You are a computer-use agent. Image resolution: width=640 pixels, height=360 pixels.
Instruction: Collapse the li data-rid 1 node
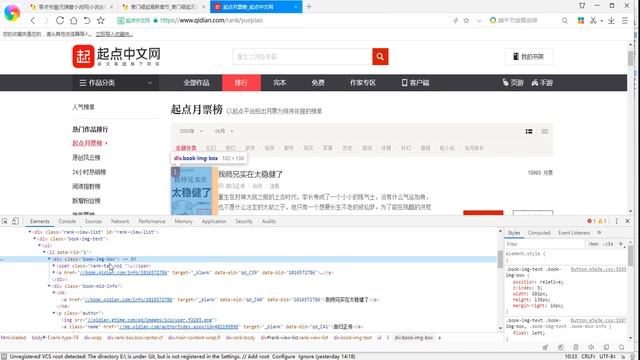coord(44,252)
